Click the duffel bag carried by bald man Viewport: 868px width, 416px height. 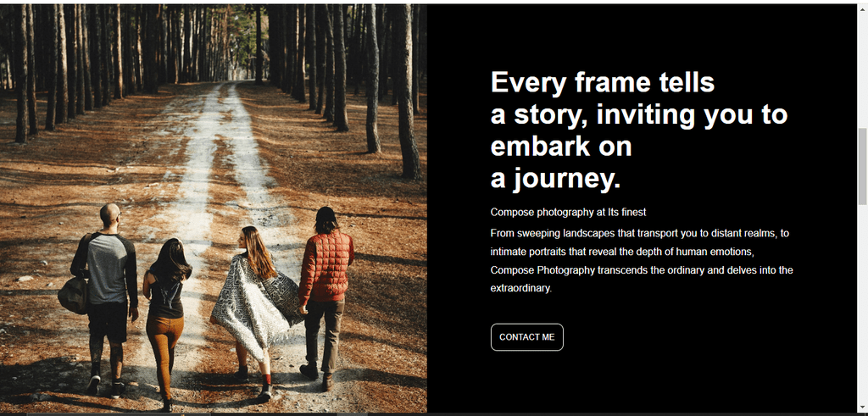[73, 295]
